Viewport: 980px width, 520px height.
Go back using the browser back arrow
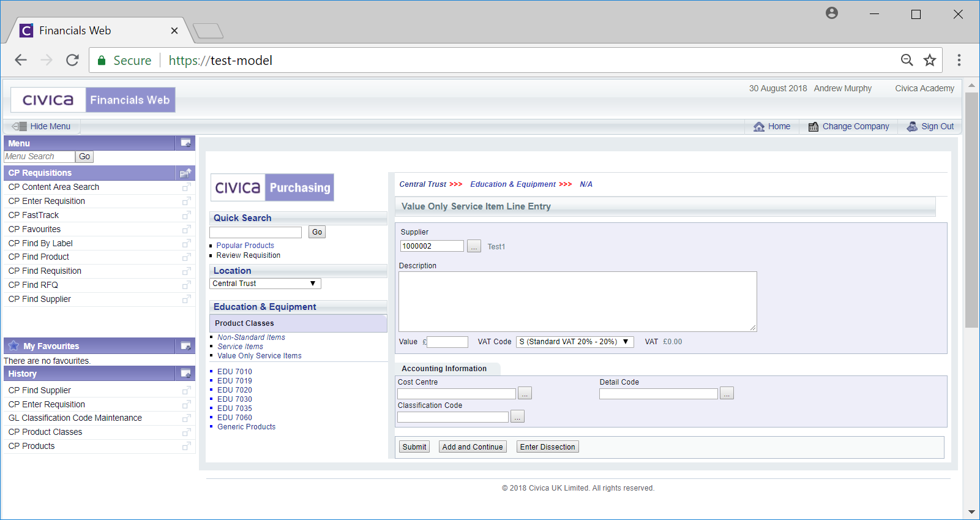click(x=21, y=60)
